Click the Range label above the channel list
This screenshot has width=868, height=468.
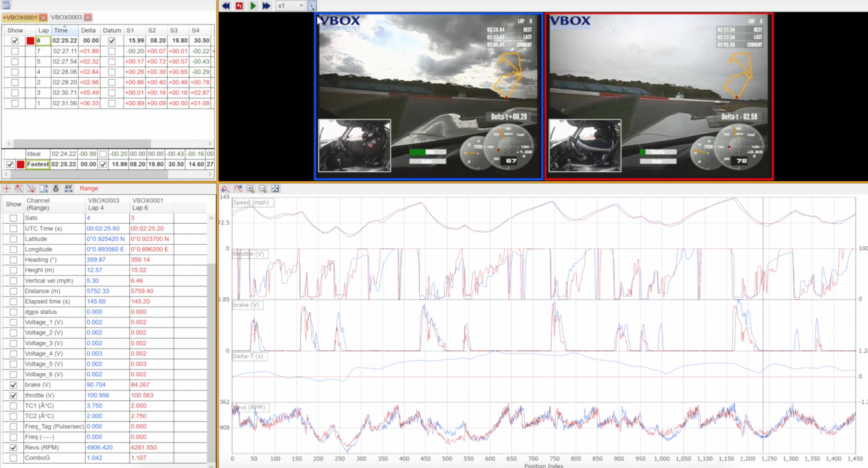pos(89,188)
